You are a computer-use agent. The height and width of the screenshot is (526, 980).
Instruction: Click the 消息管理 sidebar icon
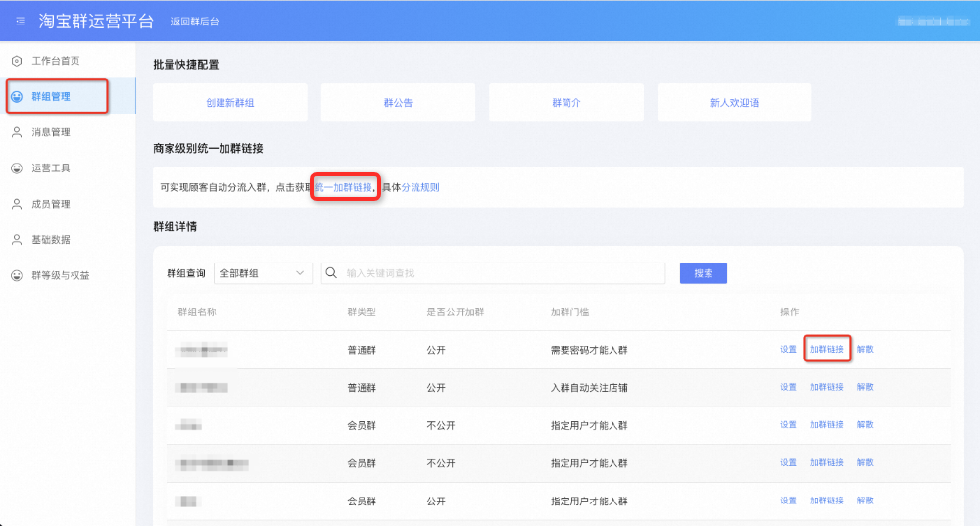pyautogui.click(x=17, y=132)
